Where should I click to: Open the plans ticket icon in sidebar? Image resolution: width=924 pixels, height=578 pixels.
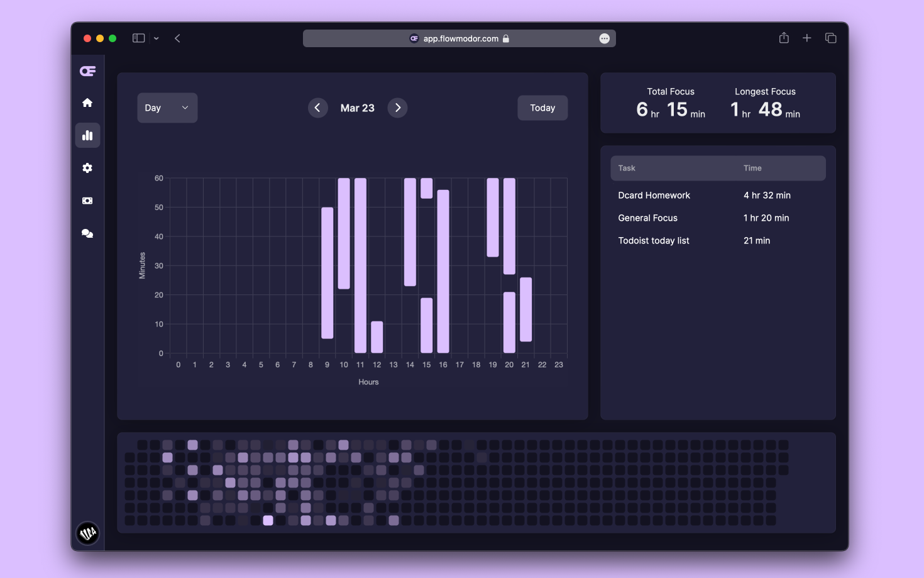point(87,201)
